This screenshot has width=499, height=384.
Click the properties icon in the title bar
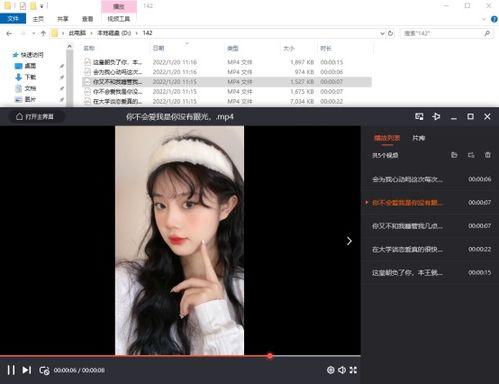22,6
